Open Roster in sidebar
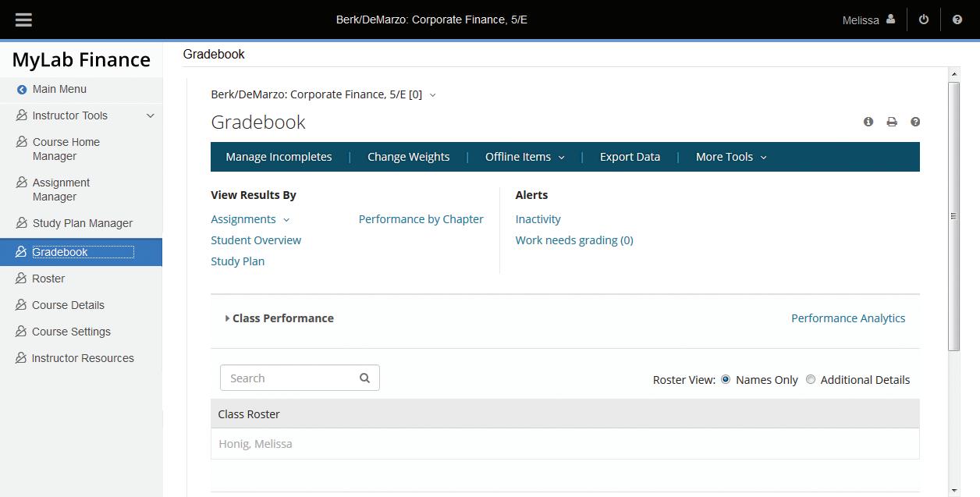 [x=48, y=279]
